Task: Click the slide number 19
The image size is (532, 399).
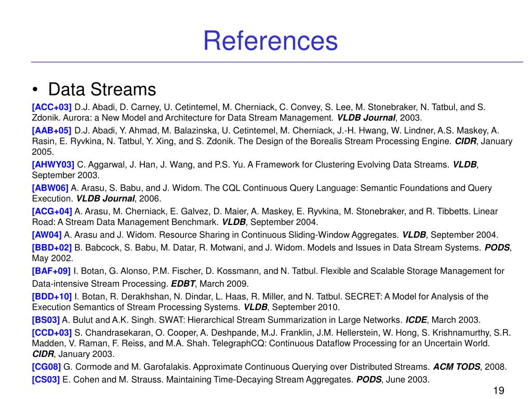Action: 498,391
